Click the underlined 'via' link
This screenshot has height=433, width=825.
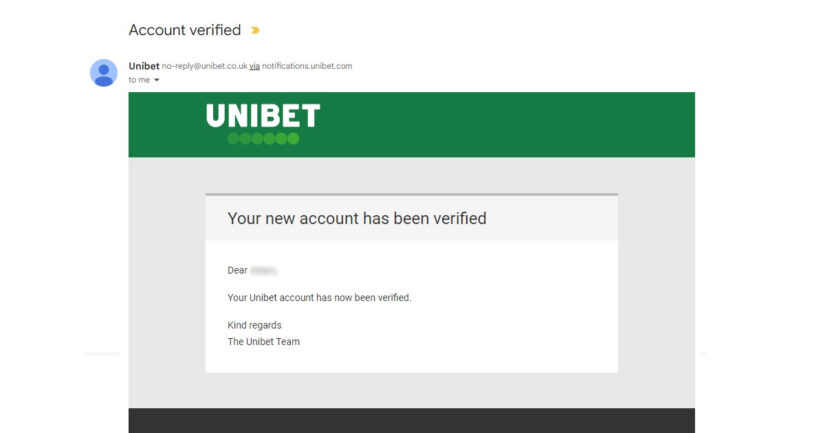click(x=255, y=66)
